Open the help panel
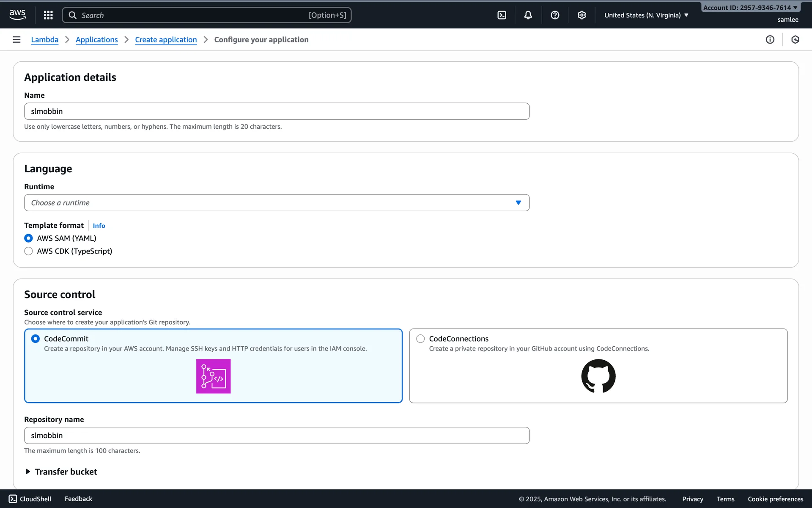 pos(555,15)
